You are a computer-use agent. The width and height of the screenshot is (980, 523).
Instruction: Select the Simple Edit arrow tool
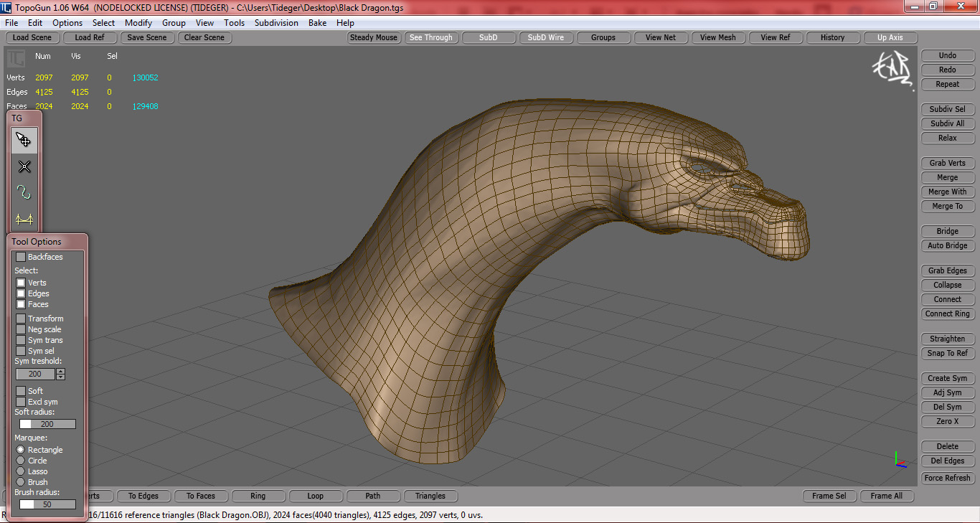(x=24, y=140)
